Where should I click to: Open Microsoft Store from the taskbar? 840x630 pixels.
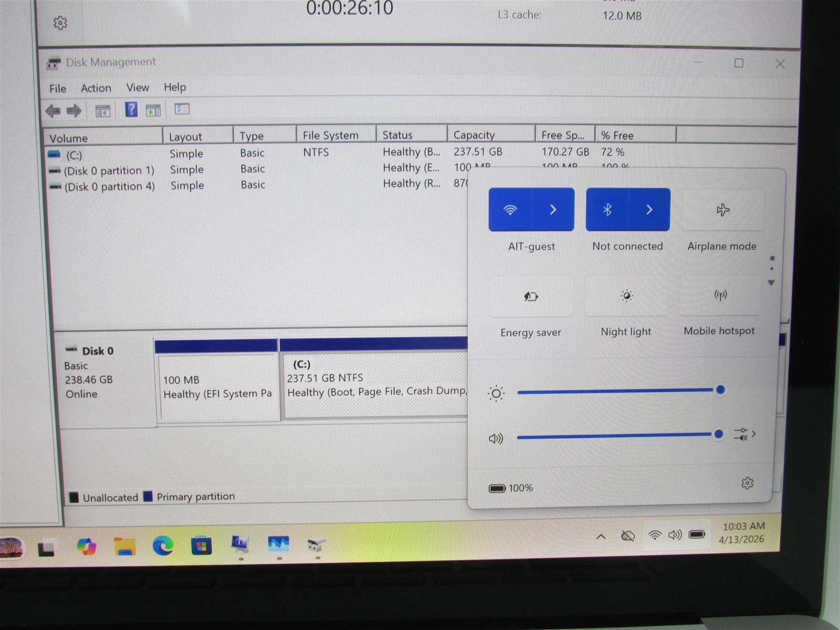coord(201,546)
